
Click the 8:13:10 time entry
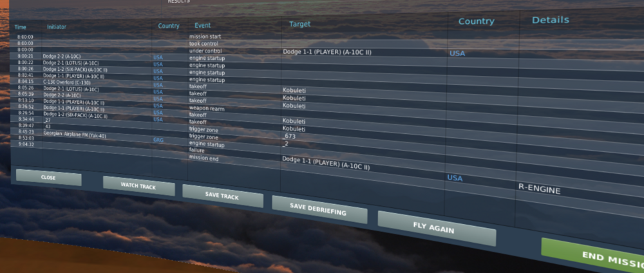[x=26, y=100]
